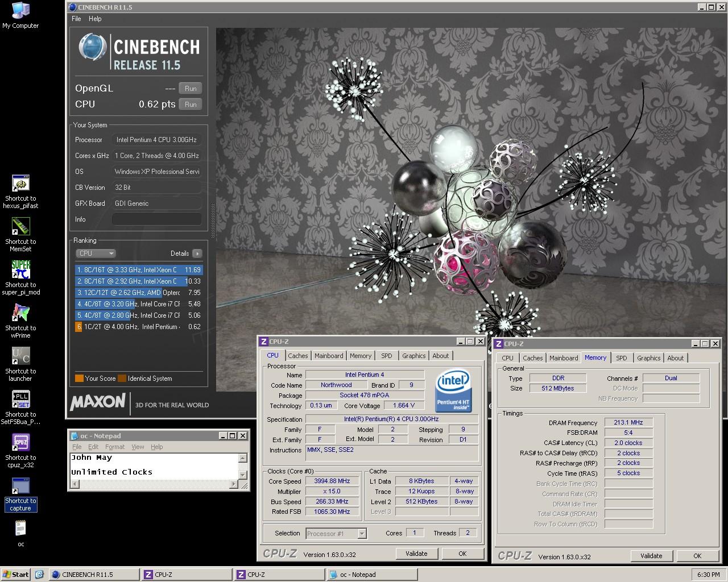Click Validate in left CPU-Z window

coord(416,554)
